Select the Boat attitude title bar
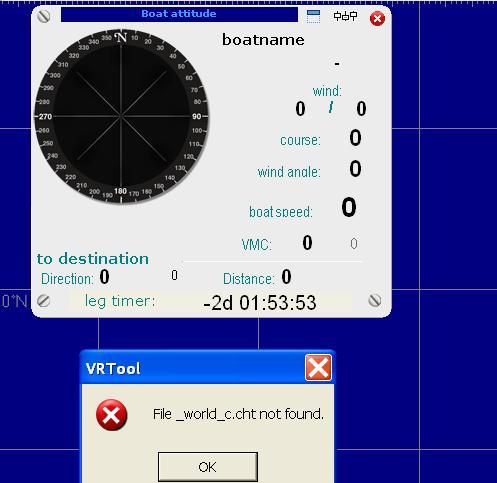497x483 pixels. pos(179,14)
